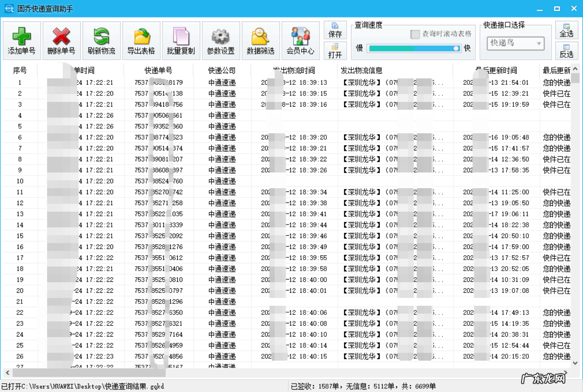
Task: Select the 刷新物流 refresh icon
Action: (x=101, y=40)
